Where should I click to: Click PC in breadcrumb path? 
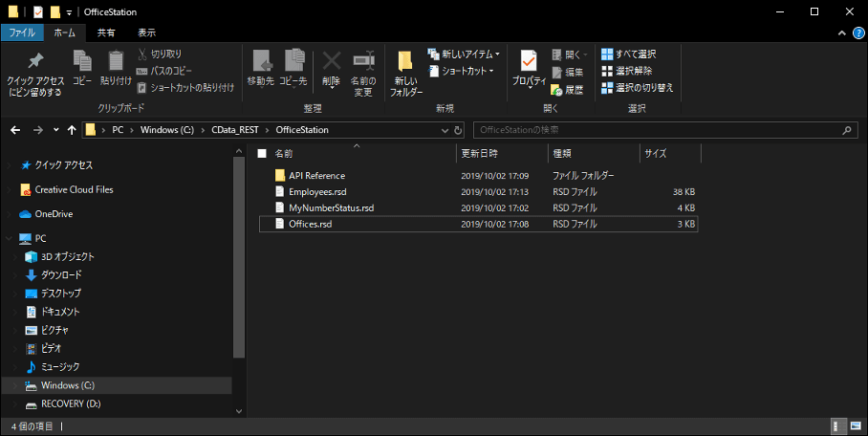(118, 130)
